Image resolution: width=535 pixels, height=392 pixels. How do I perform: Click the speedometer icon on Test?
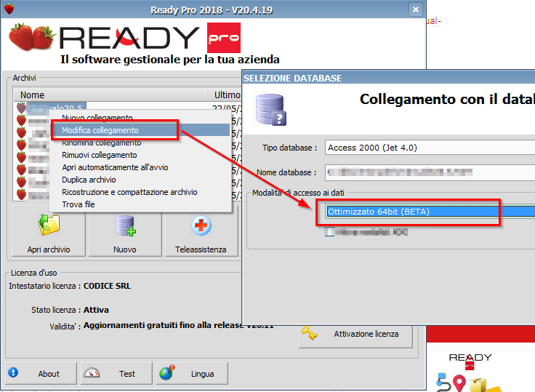(92, 372)
